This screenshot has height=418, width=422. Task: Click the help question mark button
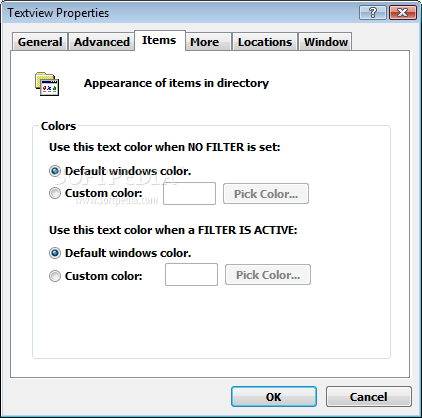click(x=373, y=13)
